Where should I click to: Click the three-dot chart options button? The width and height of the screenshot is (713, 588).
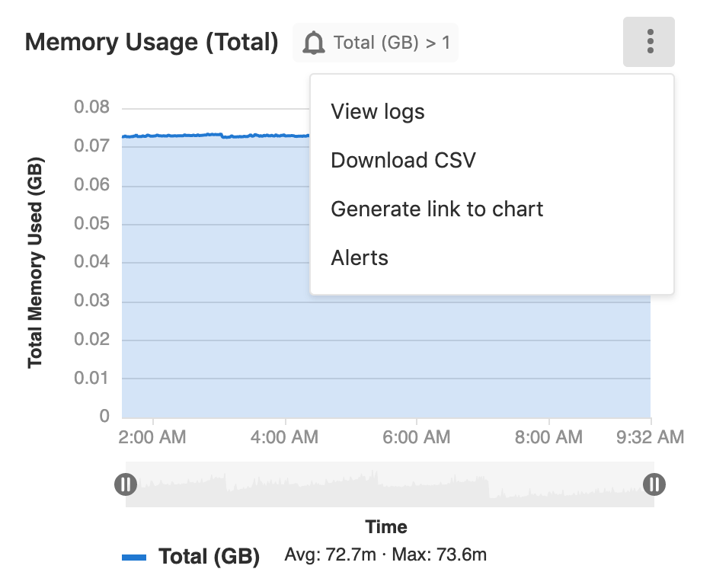[649, 41]
